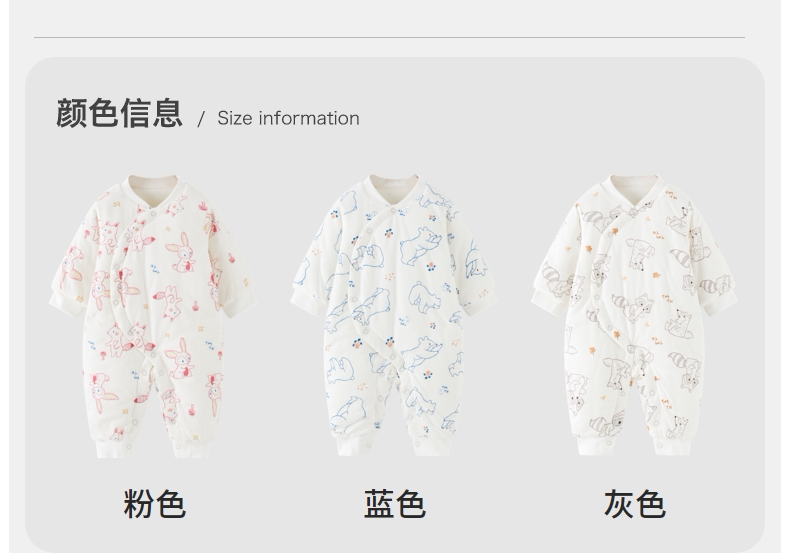The image size is (790, 553).
Task: Choose the 蓝色 color label
Action: (x=395, y=504)
